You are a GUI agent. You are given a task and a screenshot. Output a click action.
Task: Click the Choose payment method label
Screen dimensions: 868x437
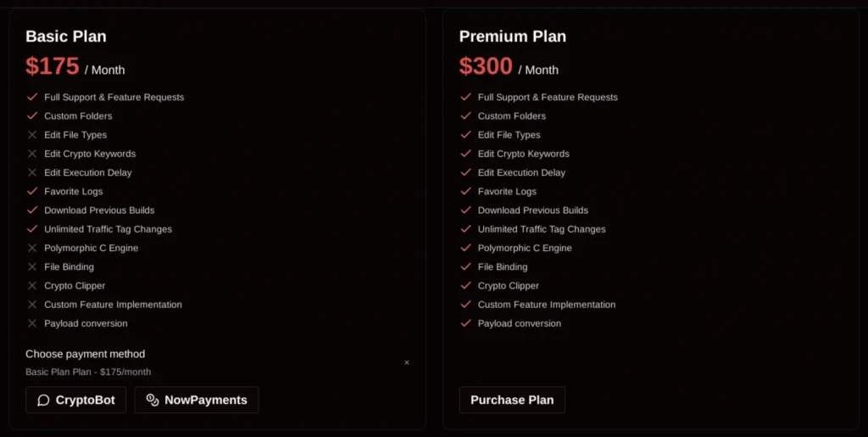85,354
